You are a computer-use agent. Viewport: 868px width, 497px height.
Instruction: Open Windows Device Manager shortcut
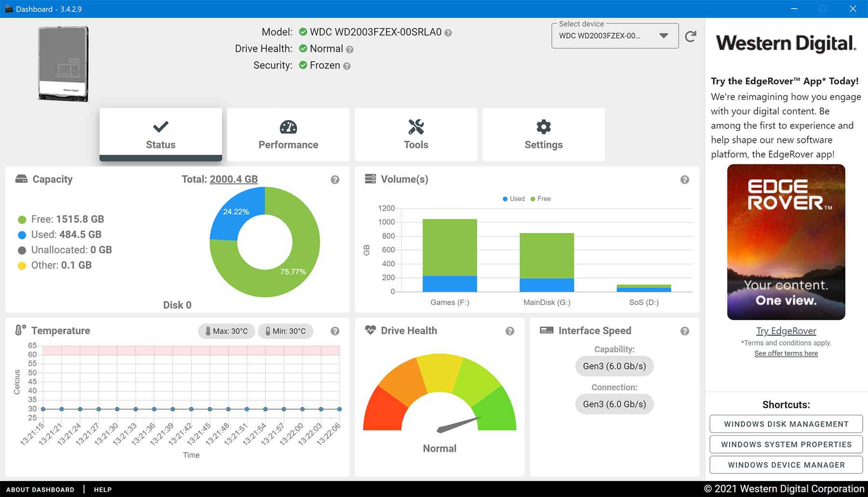(786, 465)
